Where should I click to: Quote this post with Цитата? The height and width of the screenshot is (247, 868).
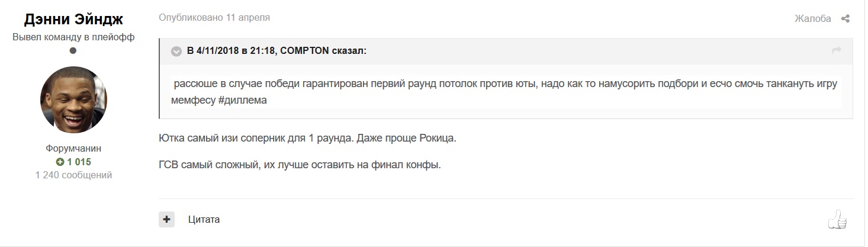tap(204, 219)
